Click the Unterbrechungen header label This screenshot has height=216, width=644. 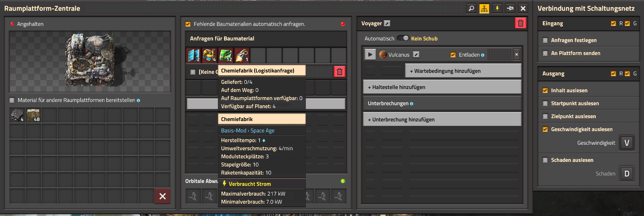coord(388,103)
